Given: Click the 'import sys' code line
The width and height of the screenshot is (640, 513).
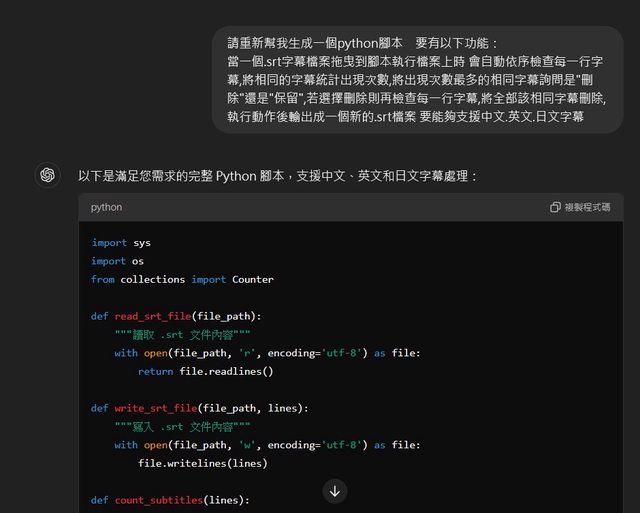Looking at the screenshot, I should (x=121, y=242).
